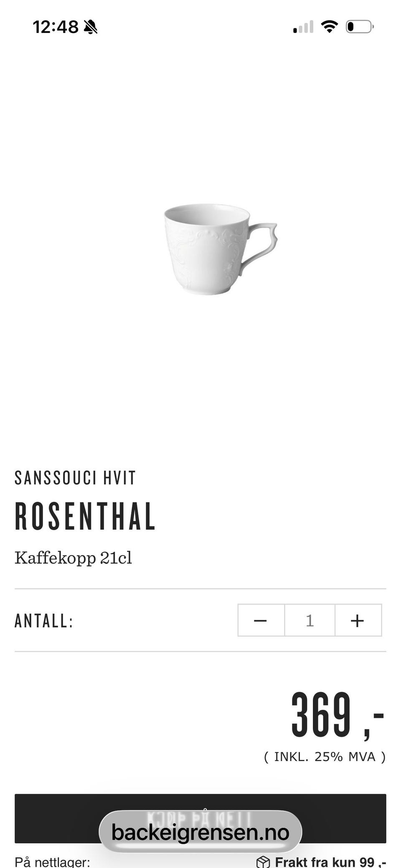Tap the plus quantity button
Screen dimensions: 401x868
(358, 620)
